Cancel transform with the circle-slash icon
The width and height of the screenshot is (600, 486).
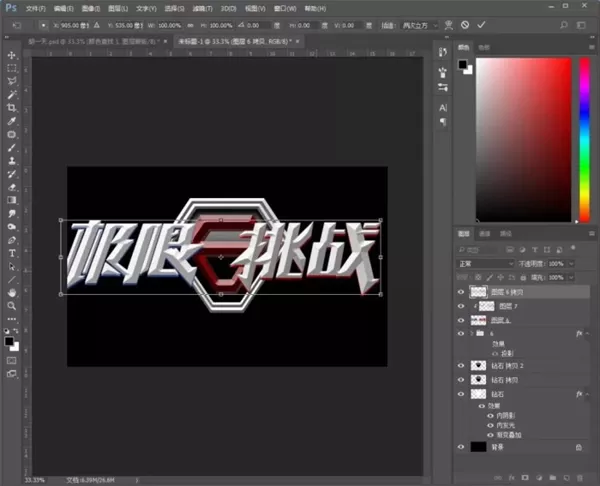pos(465,25)
